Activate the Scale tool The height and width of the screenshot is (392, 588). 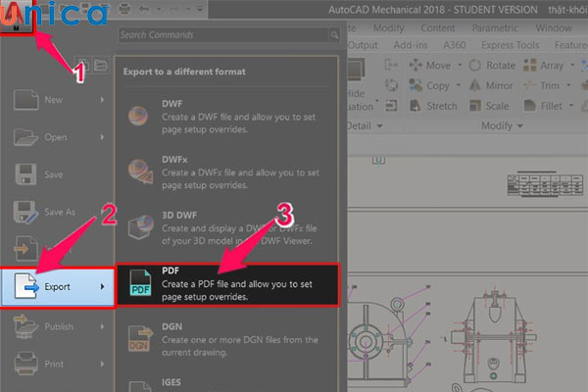(489, 106)
